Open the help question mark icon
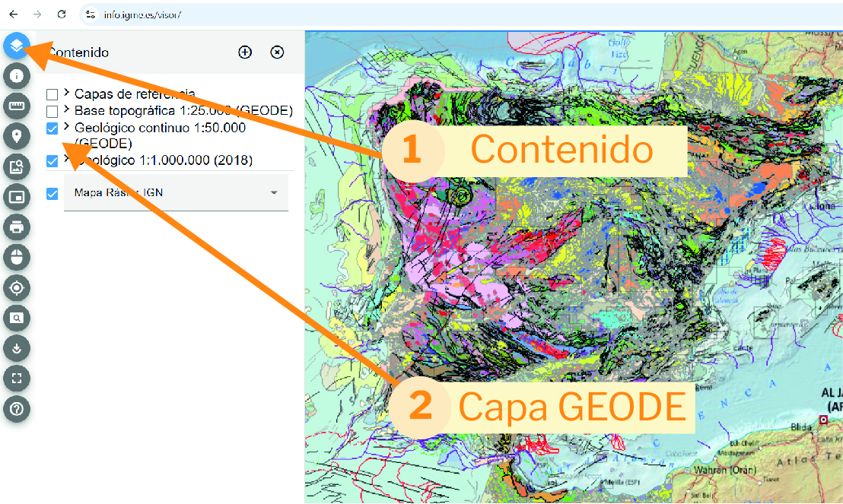Image resolution: width=843 pixels, height=504 pixels. 17,409
